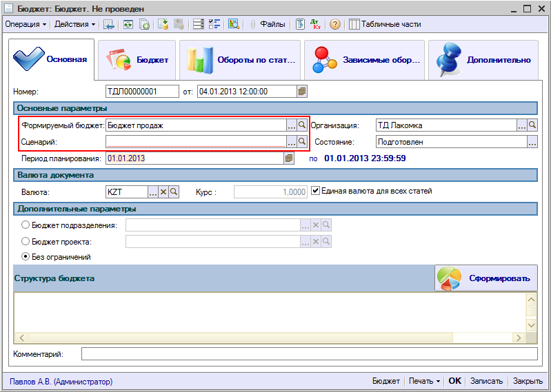
Task: Click magnifier icon next to Организация
Action: (532, 125)
